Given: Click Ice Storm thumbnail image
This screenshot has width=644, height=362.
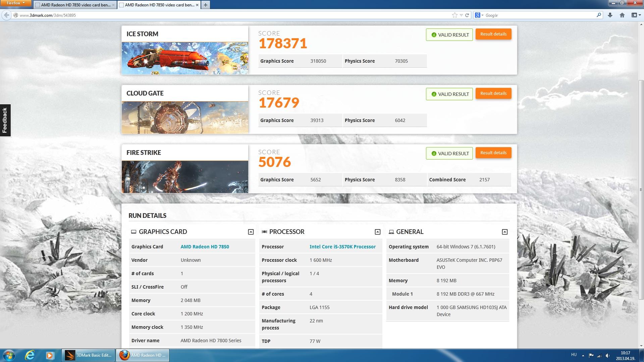Looking at the screenshot, I should point(185,58).
